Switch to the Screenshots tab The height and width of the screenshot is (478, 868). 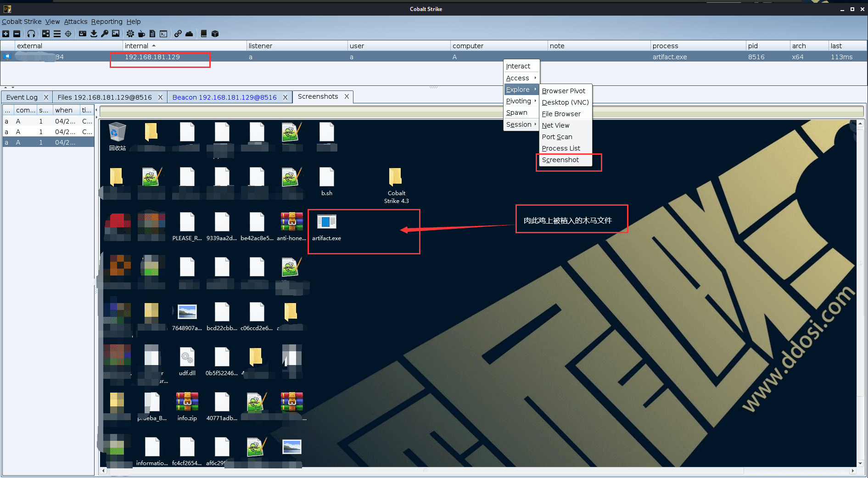318,96
